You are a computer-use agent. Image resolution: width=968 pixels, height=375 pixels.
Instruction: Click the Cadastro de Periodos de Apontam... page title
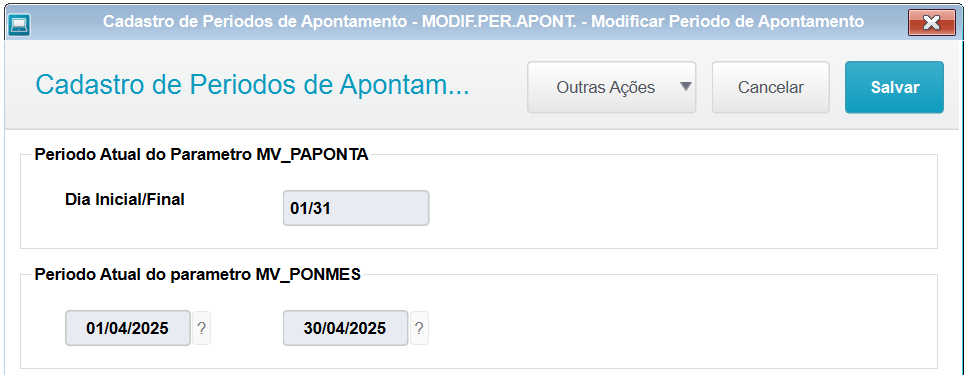(252, 85)
